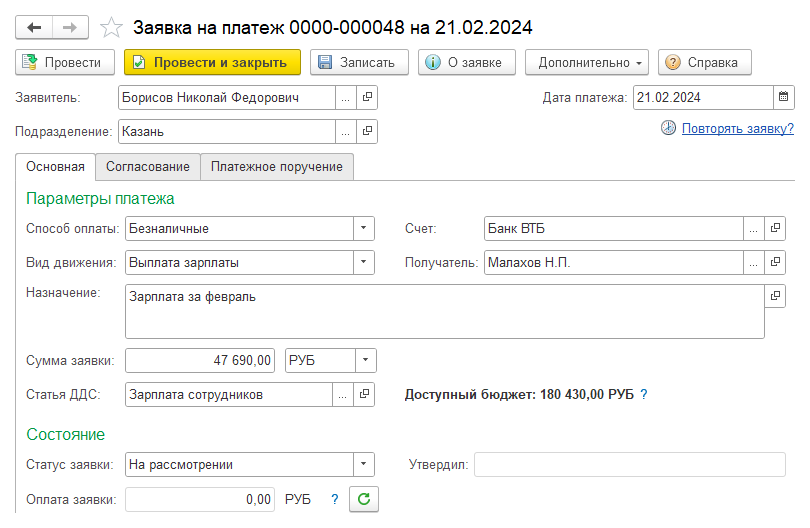Viewport: 810px width, 528px height.
Task: Expand the currency РУБ dropdown
Action: click(366, 361)
